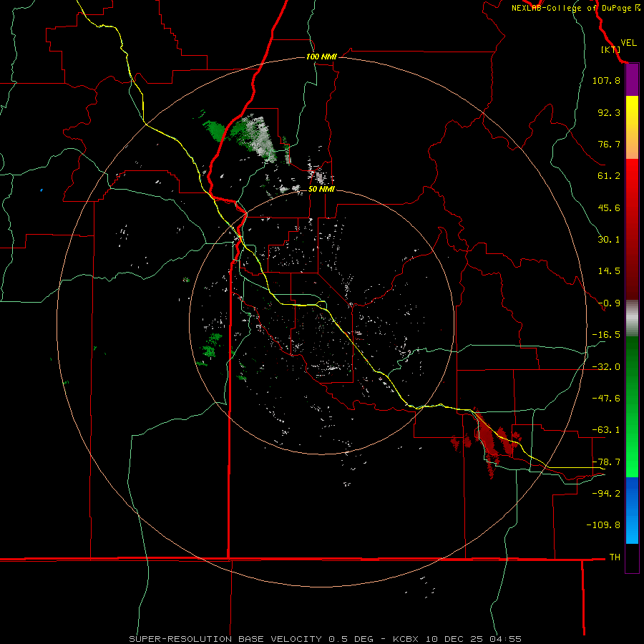Select the 61.2 velocity scale value

[609, 176]
